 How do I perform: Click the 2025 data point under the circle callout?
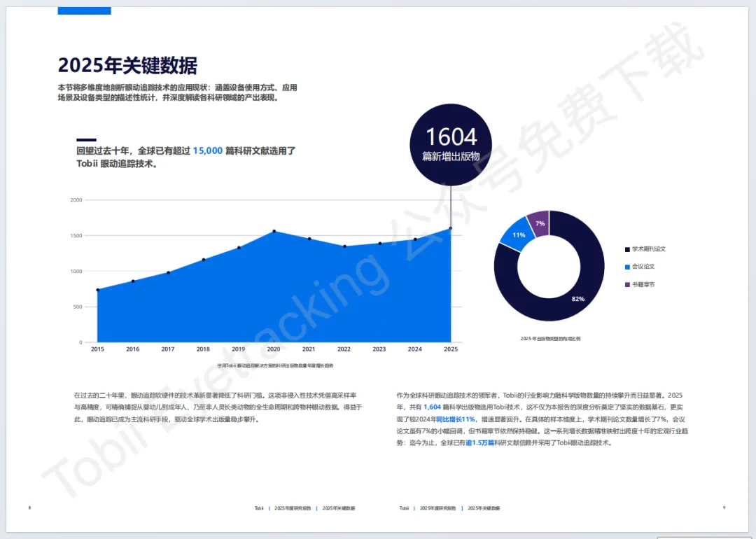pos(451,228)
